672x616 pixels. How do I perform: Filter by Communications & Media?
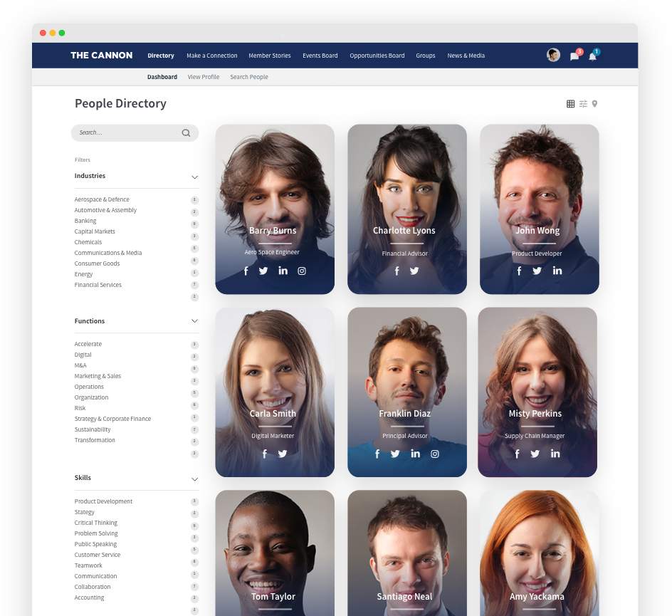click(108, 254)
